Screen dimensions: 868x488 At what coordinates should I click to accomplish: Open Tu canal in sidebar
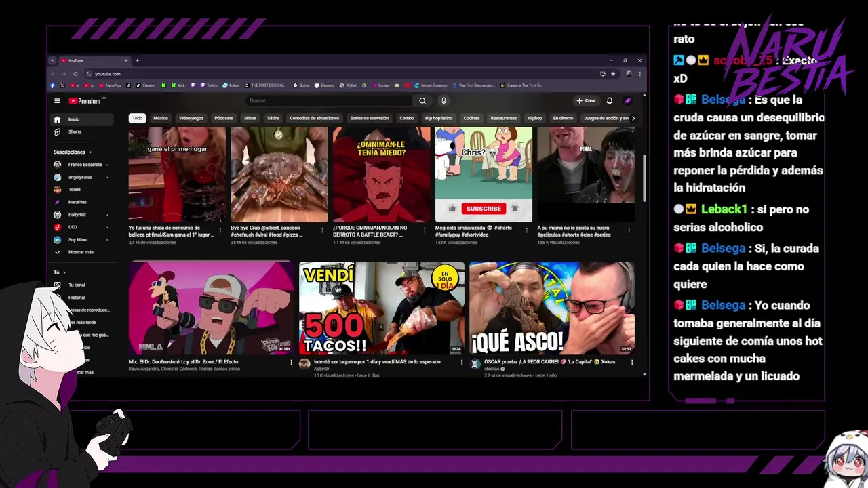coord(81,285)
